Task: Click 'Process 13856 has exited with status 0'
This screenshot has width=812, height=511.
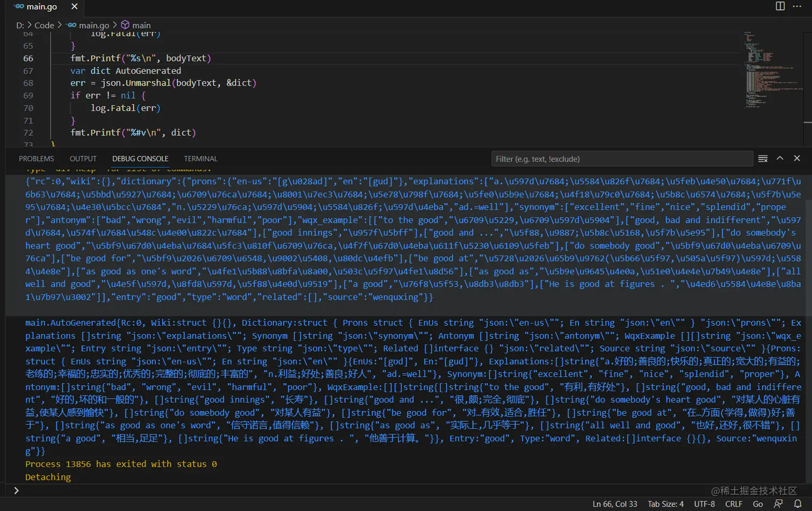Action: pos(121,464)
